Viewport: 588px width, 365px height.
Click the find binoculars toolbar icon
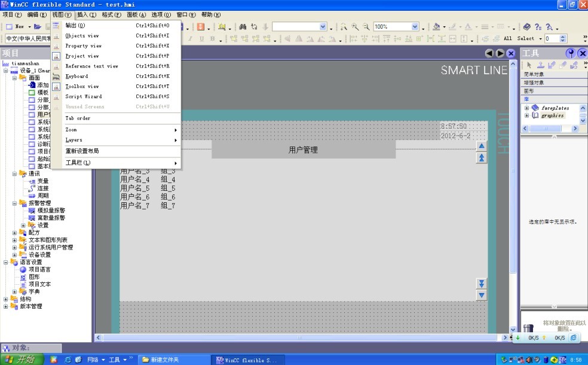click(243, 27)
